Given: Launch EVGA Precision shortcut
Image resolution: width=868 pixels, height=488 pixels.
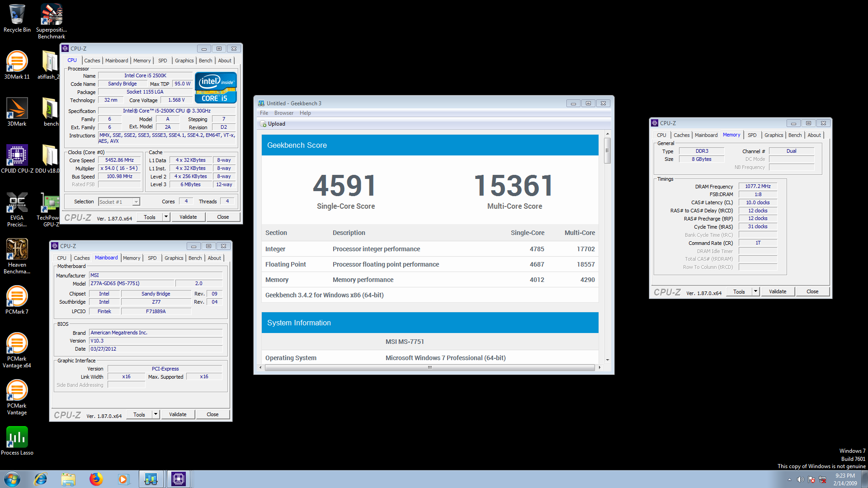Looking at the screenshot, I should (17, 210).
